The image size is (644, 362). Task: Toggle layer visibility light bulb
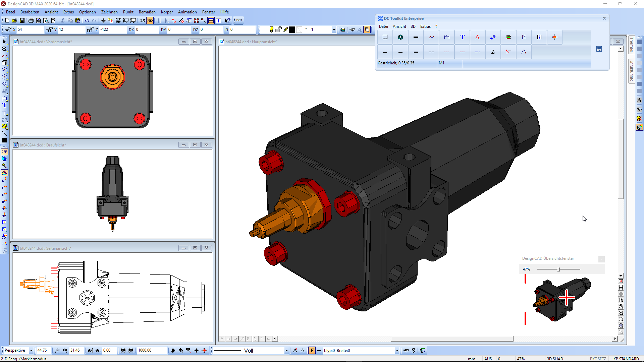(x=271, y=29)
